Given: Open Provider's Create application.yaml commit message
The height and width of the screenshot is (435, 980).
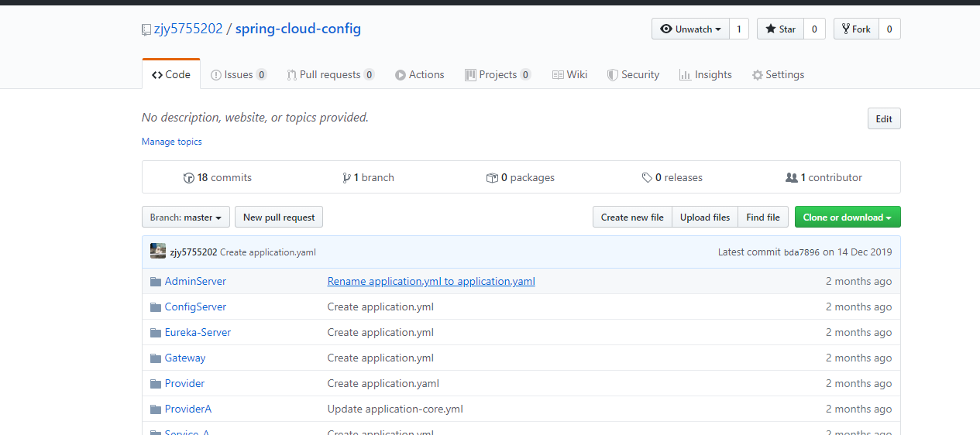Looking at the screenshot, I should point(383,384).
